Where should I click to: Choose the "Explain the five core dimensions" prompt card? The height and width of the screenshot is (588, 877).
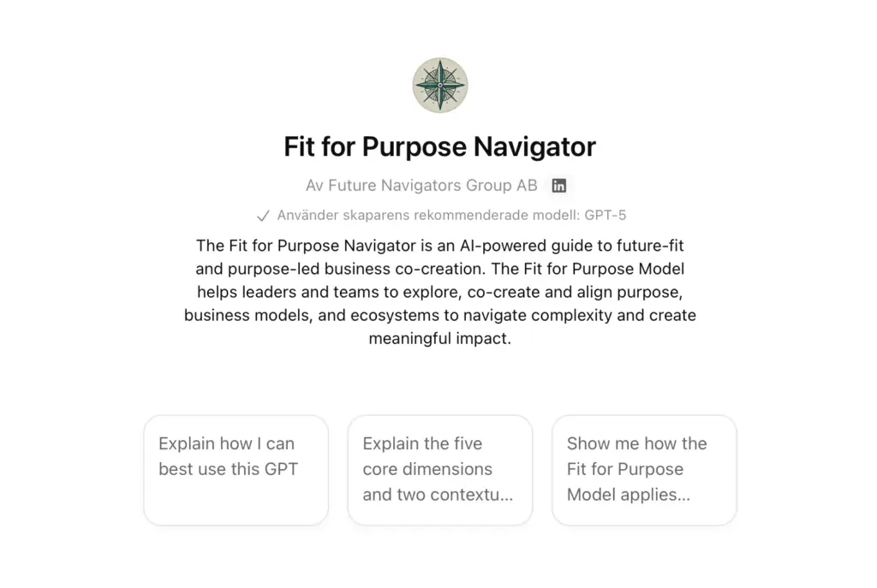coord(439,470)
